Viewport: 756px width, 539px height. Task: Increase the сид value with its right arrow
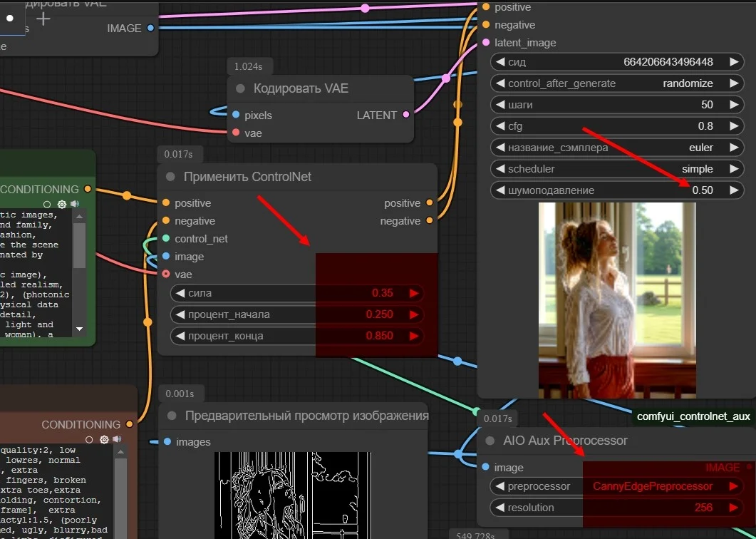(x=734, y=62)
